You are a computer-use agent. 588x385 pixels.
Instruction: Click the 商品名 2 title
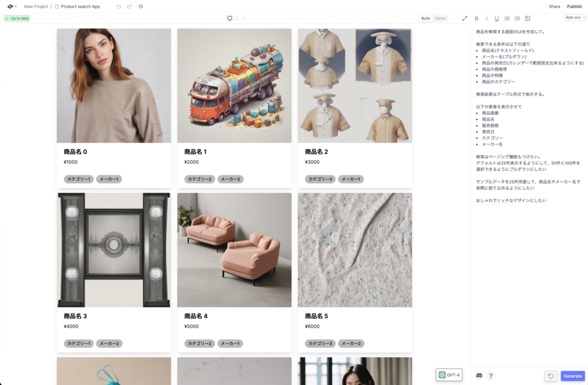point(316,152)
